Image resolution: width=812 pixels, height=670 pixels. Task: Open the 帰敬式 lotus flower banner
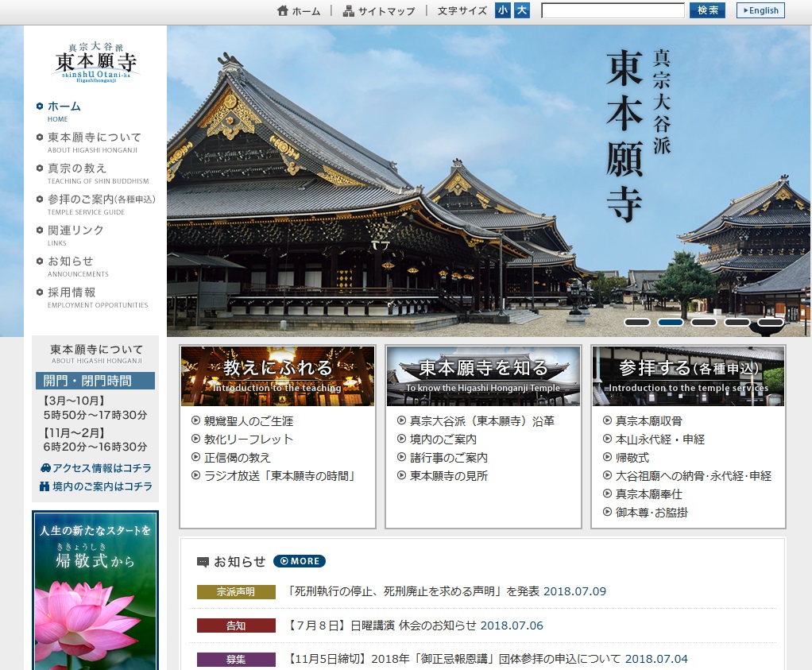pyautogui.click(x=95, y=591)
